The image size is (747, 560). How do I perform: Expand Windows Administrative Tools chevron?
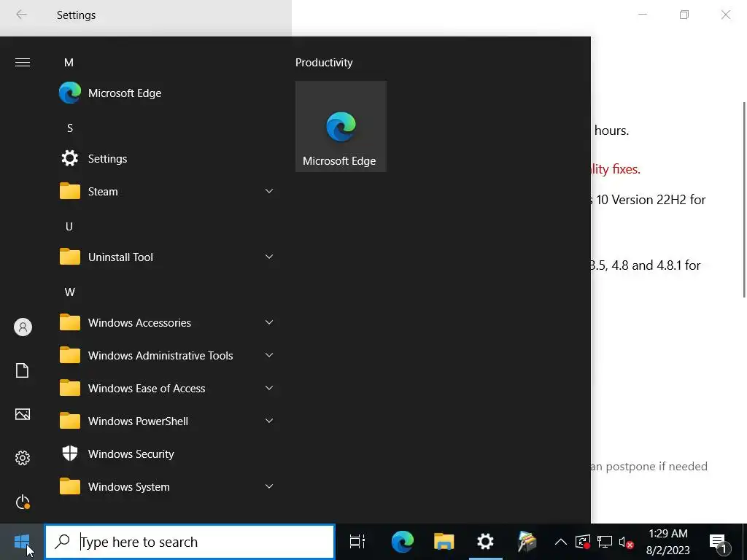point(269,355)
